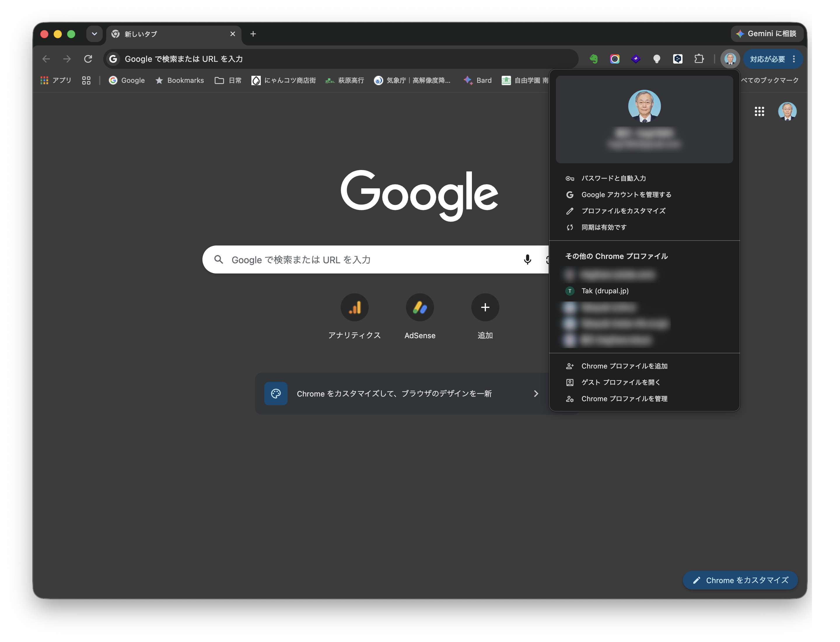Screen dimensions: 840x642
Task: Click the white hexagon square extension icon
Action: (678, 59)
